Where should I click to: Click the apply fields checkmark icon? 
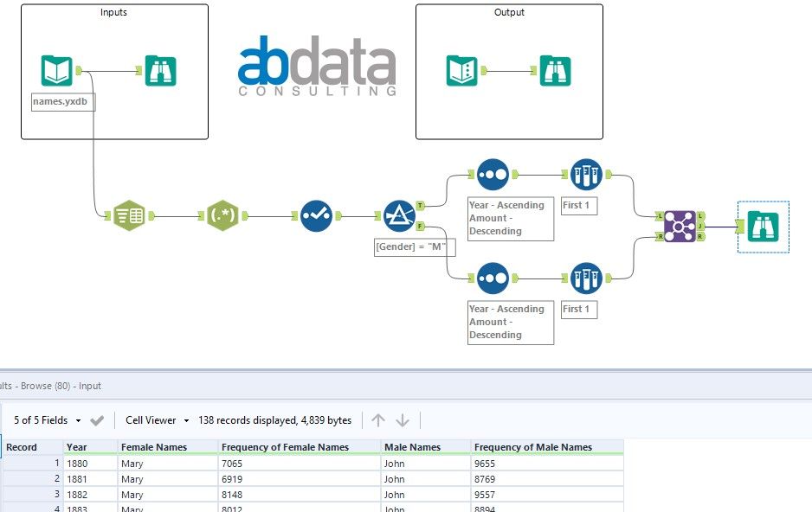(x=97, y=421)
